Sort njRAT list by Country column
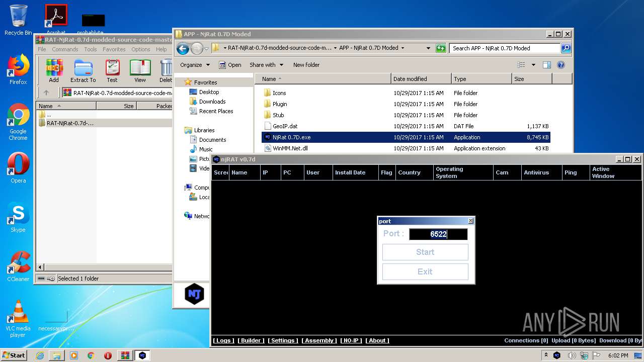Screen dimensions: 644x362 point(414,172)
